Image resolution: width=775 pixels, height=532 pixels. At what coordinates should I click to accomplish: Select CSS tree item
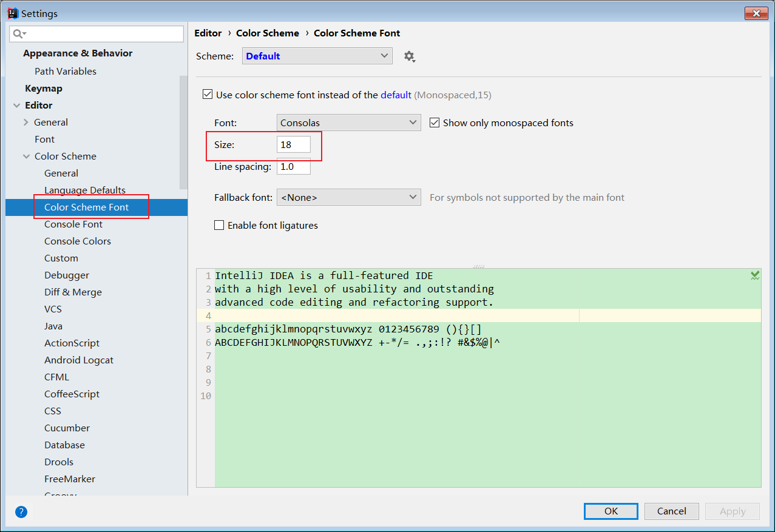coord(53,411)
